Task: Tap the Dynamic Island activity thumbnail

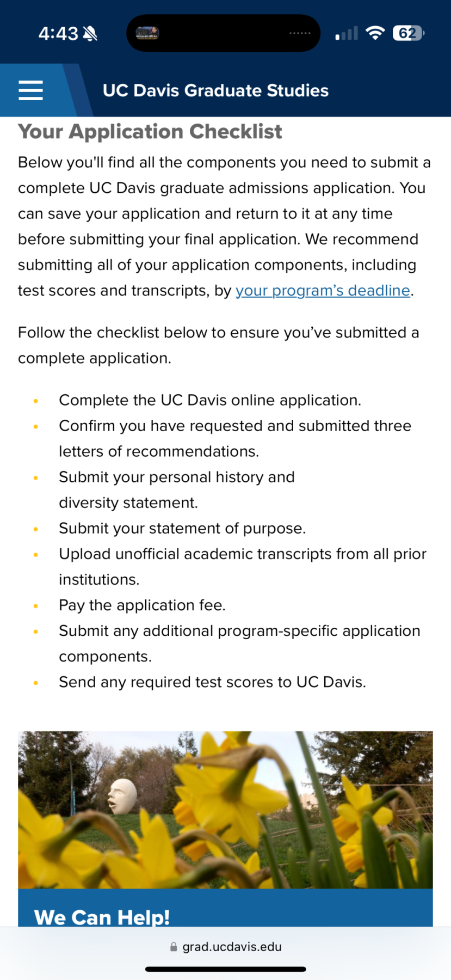Action: coord(147,33)
